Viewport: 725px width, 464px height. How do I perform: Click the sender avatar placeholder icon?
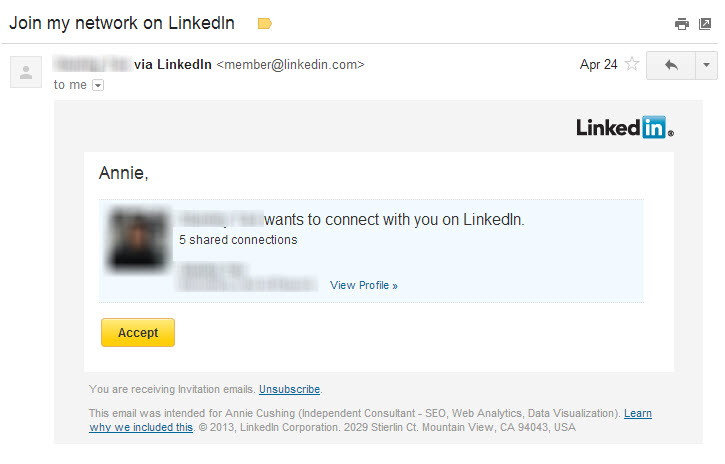pyautogui.click(x=26, y=72)
